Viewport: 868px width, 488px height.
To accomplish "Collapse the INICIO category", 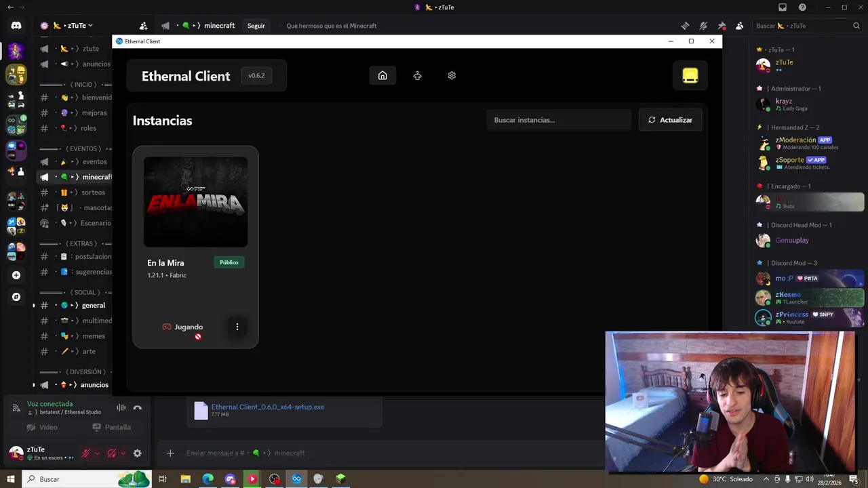I will 76,85.
